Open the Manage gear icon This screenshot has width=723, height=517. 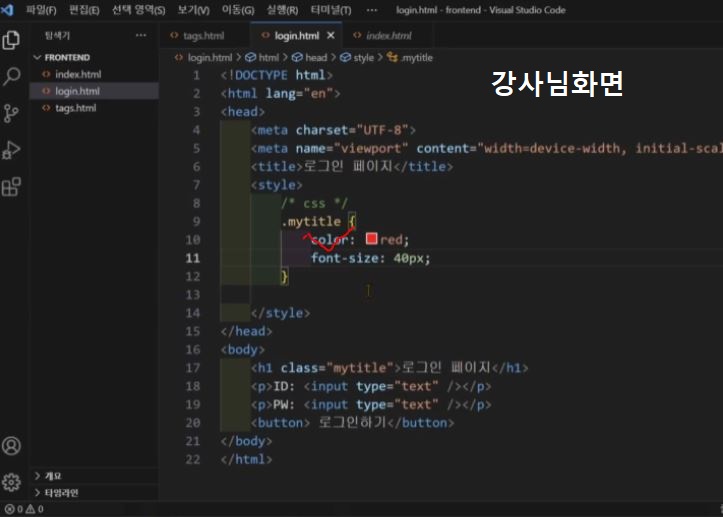pyautogui.click(x=11, y=482)
